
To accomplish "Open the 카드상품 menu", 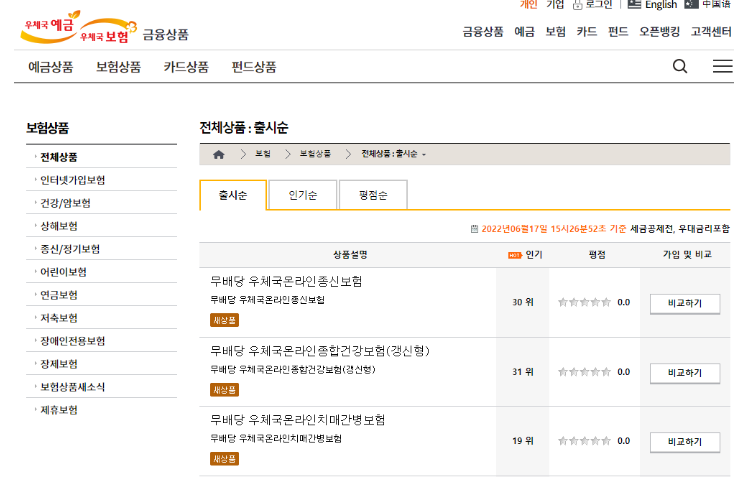I will (x=186, y=67).
